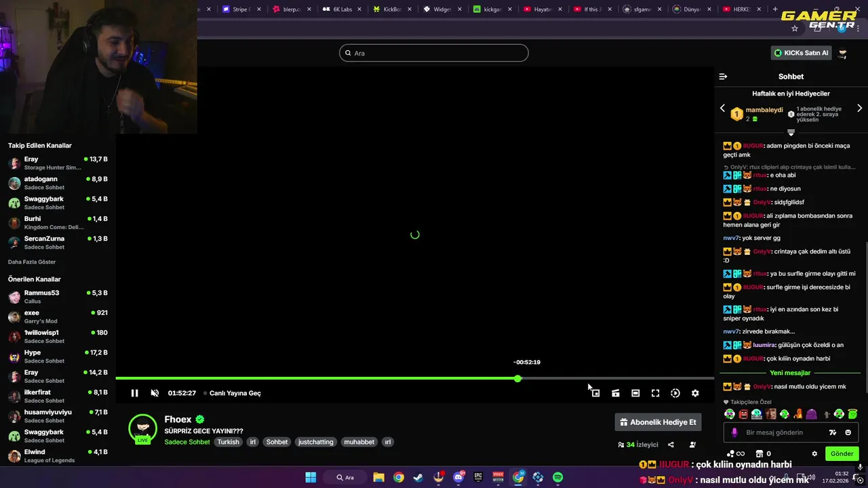
Task: Open video player settings gear
Action: coord(695,393)
